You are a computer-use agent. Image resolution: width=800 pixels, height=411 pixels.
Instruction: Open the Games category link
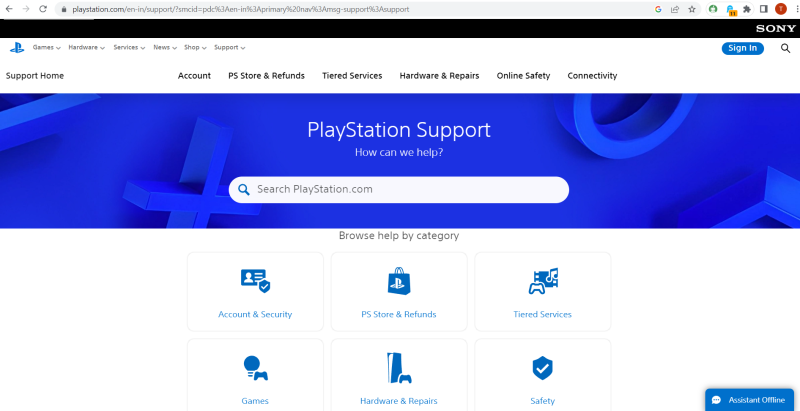255,401
